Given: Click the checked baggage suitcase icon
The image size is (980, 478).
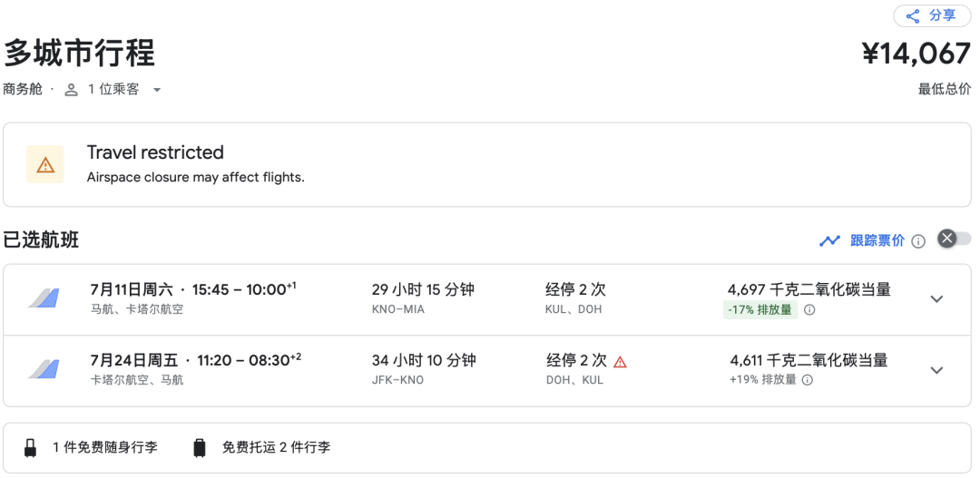Looking at the screenshot, I should (200, 448).
